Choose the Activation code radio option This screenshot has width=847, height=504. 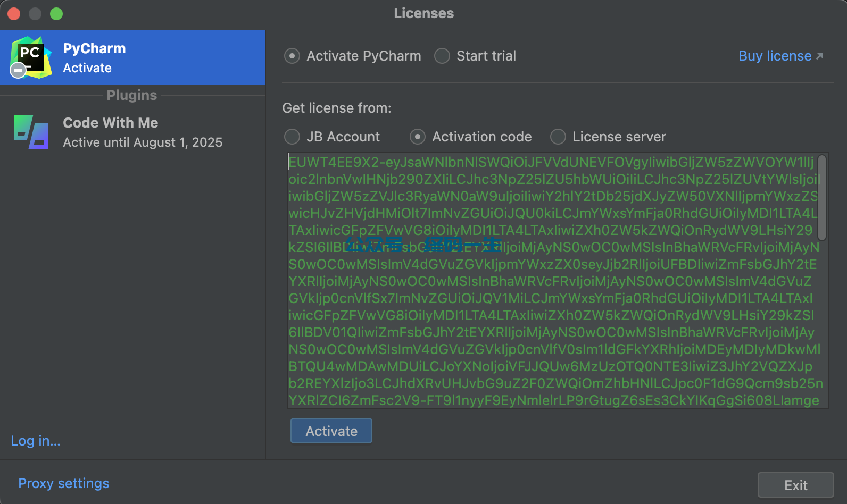click(418, 137)
